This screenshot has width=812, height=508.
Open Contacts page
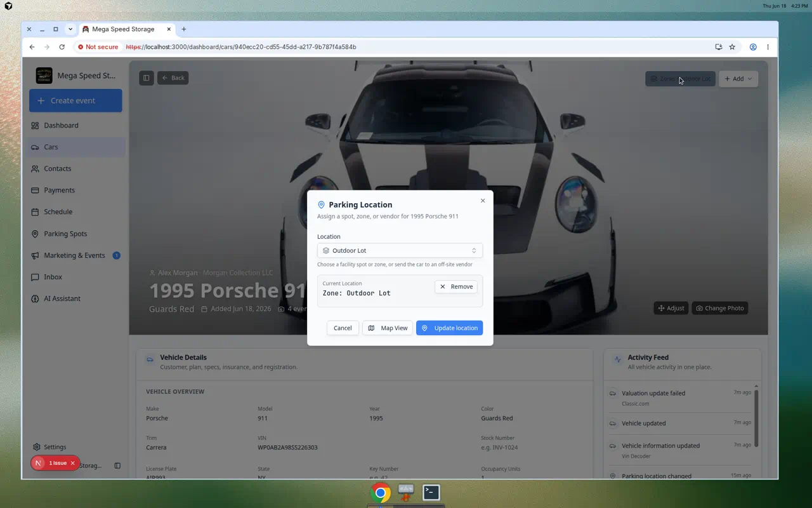(x=75, y=168)
